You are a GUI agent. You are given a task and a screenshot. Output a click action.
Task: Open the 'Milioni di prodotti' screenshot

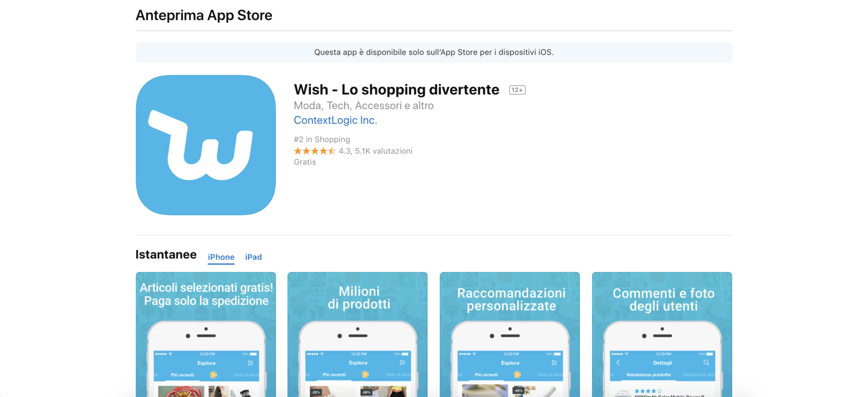[357, 334]
